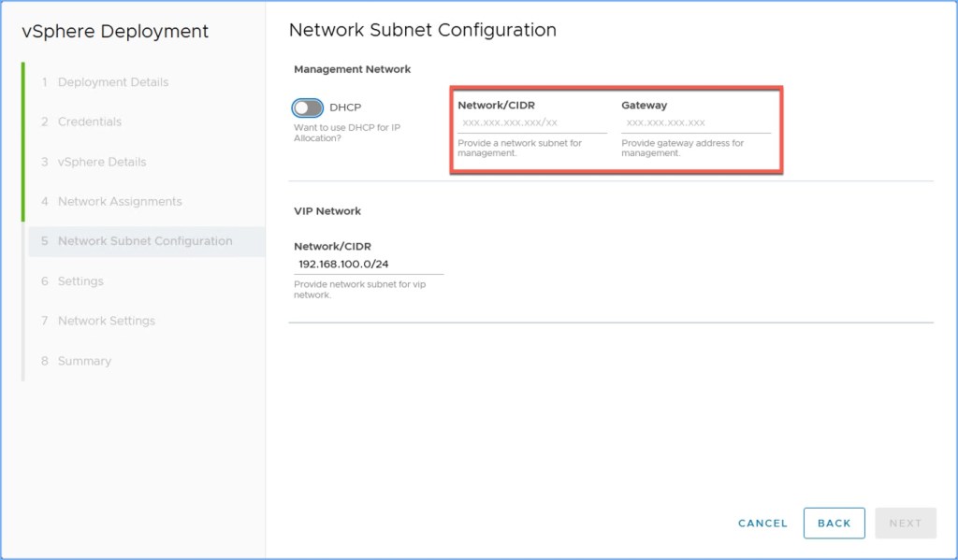Open step 6 Settings in the sidebar

point(80,281)
